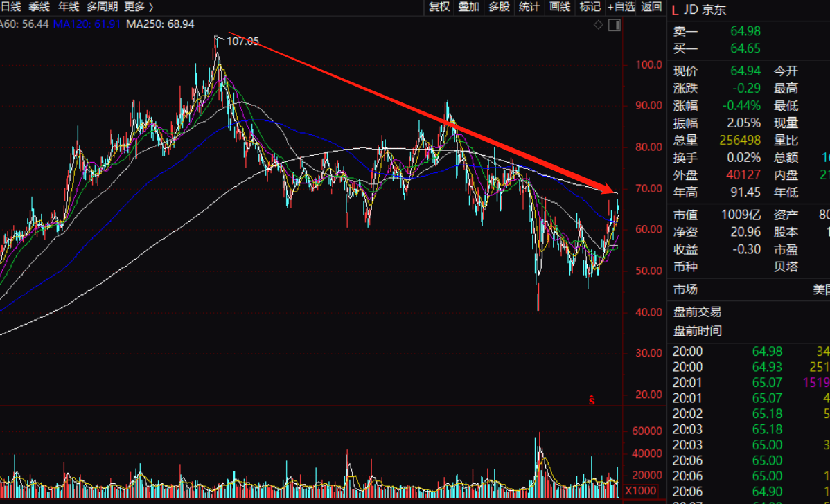Click the 币种 currency label

(685, 267)
